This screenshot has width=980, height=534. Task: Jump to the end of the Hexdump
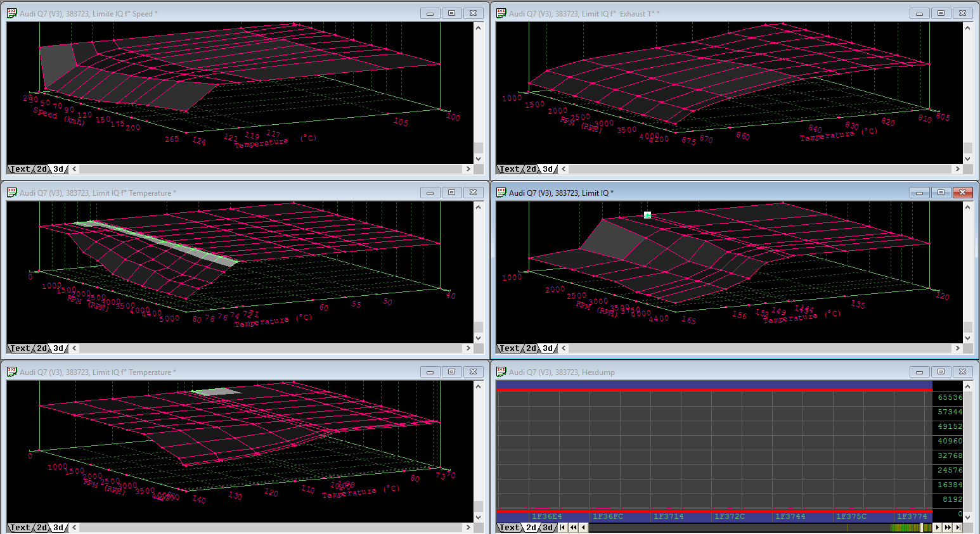click(x=958, y=527)
